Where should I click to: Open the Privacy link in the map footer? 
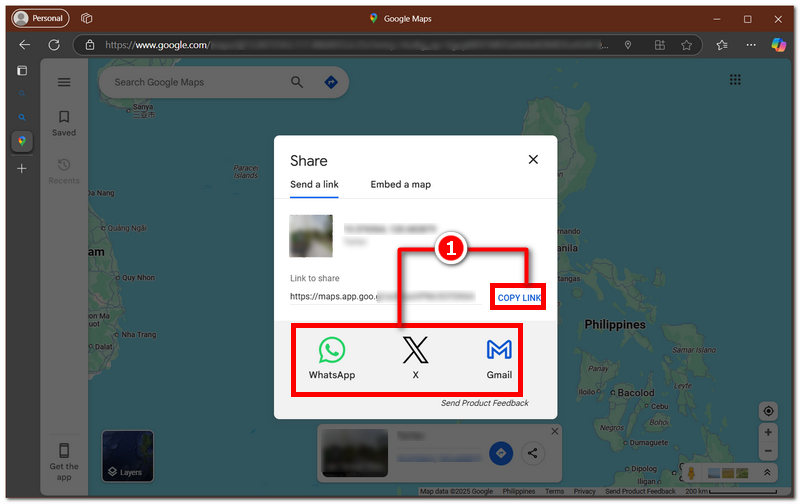point(584,491)
